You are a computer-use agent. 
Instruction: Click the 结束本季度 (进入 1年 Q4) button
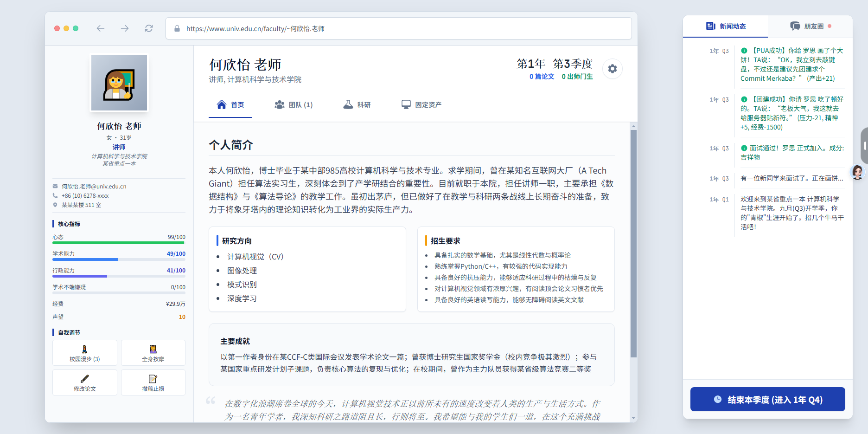767,399
